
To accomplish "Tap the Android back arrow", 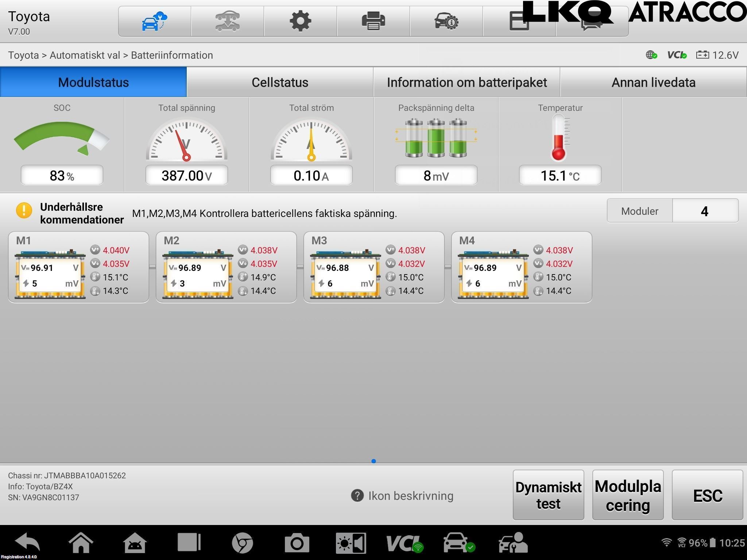I will point(28,542).
